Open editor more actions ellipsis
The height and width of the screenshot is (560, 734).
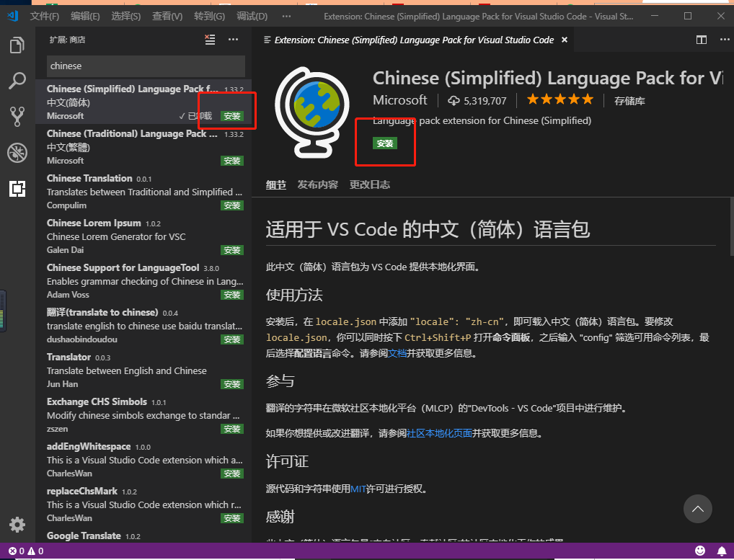click(x=724, y=40)
